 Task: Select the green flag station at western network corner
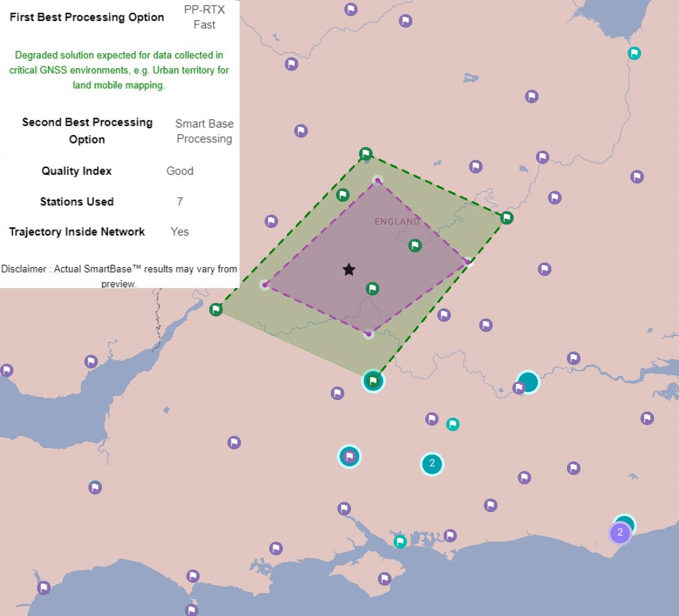pos(215,309)
